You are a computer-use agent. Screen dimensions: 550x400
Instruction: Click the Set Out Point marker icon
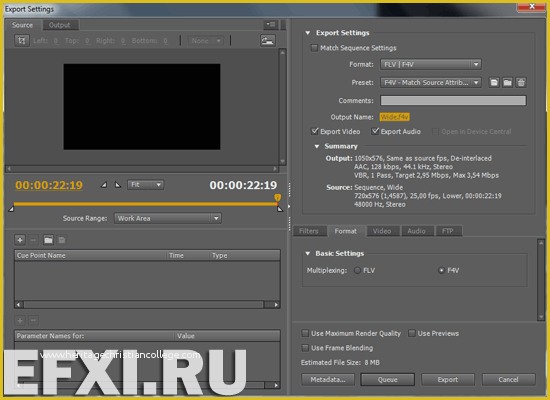pyautogui.click(x=118, y=185)
